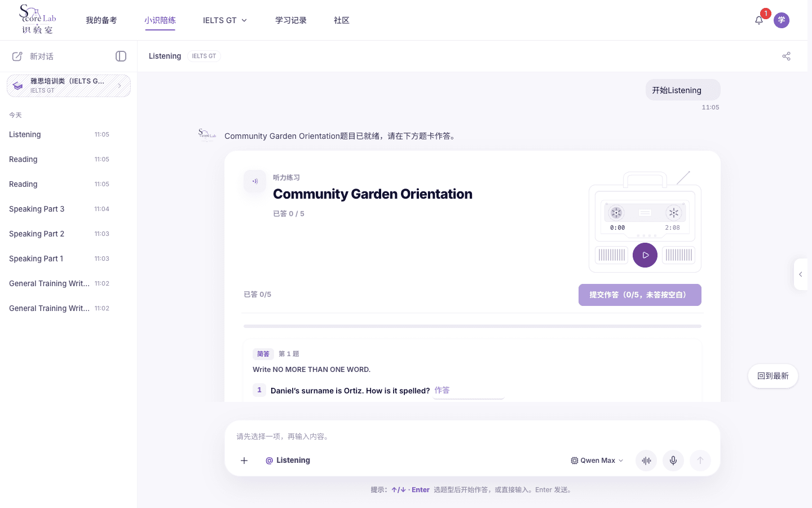This screenshot has height=508, width=812.
Task: Open the notifications bell
Action: click(759, 20)
